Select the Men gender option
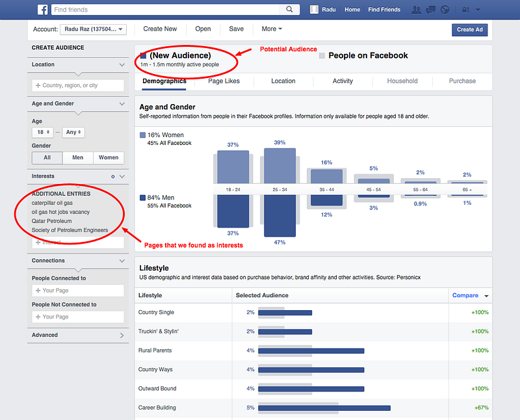This screenshot has height=420, width=520. 77,157
